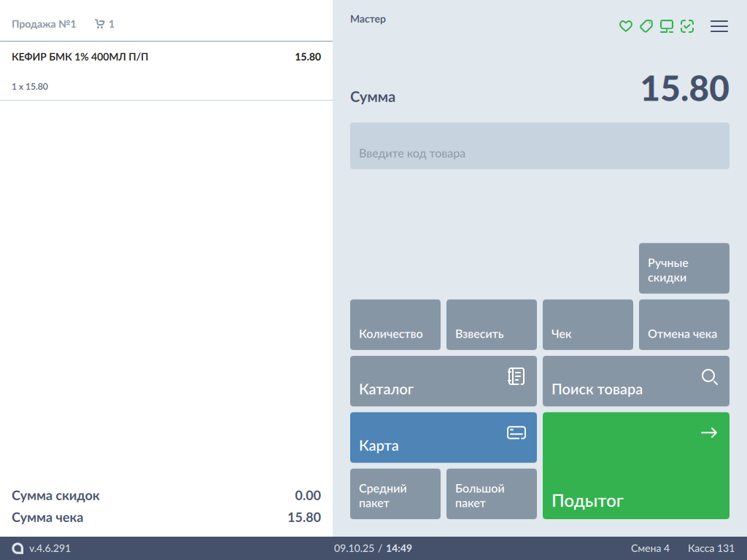The height and width of the screenshot is (560, 747).
Task: Open the hamburger main menu
Action: click(x=719, y=26)
